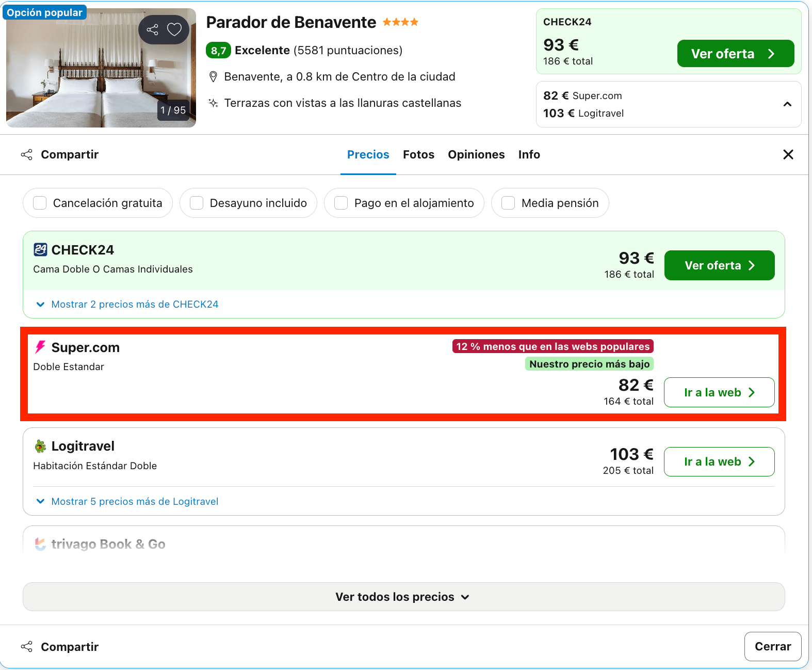Click the four-star hotel rating stars
Screen dimensions: 812x670
pos(400,22)
